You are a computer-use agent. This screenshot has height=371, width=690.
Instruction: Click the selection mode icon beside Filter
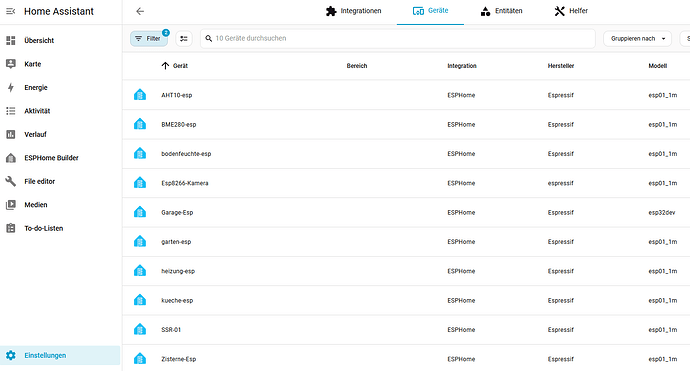coord(184,39)
